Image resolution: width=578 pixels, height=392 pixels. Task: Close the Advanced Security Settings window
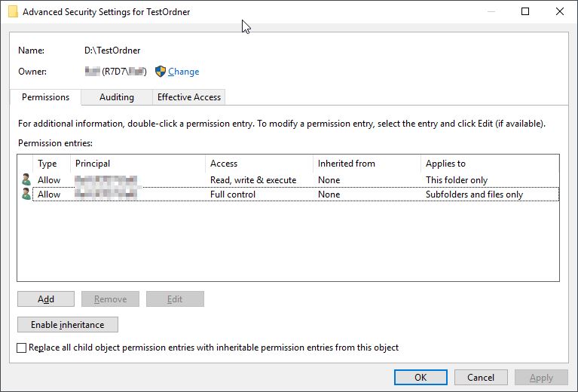[x=559, y=11]
